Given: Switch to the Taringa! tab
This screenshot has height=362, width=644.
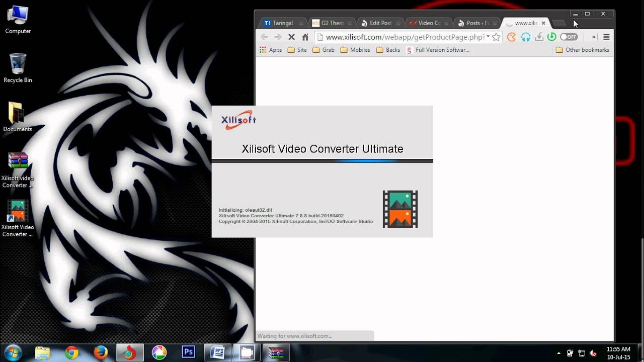Looking at the screenshot, I should tap(282, 23).
